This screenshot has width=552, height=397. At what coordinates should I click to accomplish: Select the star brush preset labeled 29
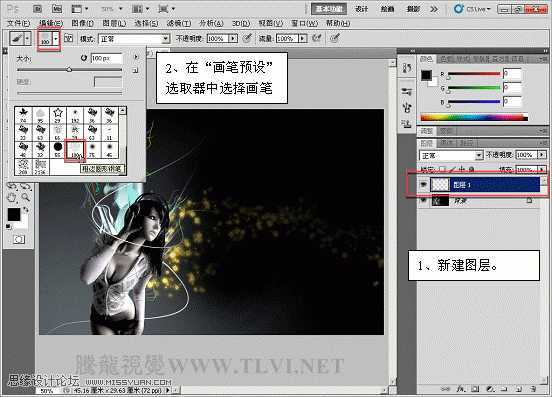click(x=58, y=115)
